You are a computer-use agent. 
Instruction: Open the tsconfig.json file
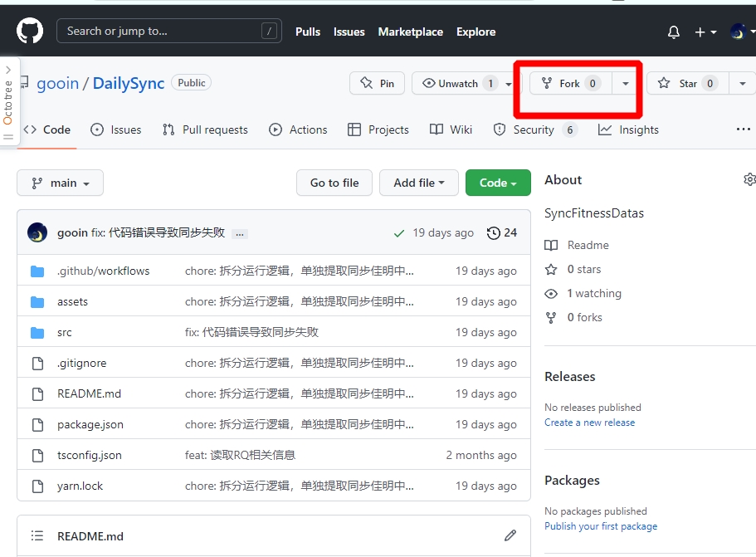[x=89, y=456]
